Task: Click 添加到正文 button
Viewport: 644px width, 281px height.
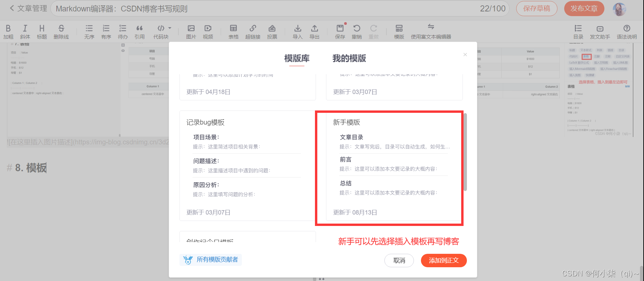Action: 444,261
